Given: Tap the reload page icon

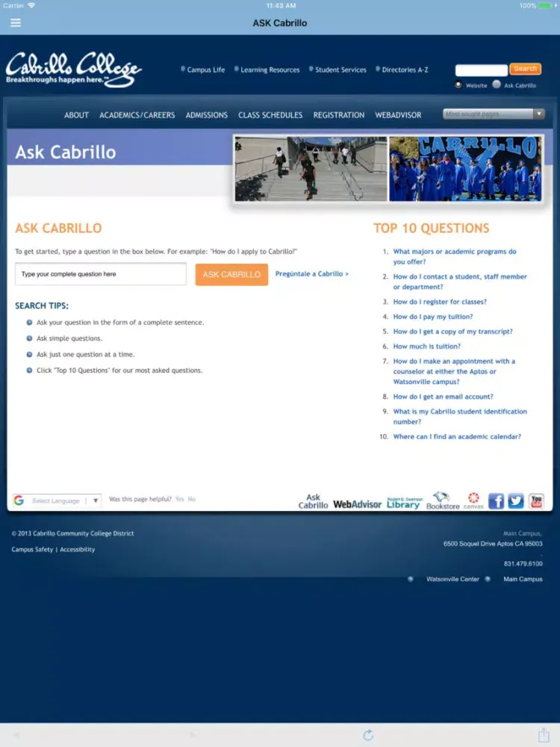Looking at the screenshot, I should tap(368, 735).
